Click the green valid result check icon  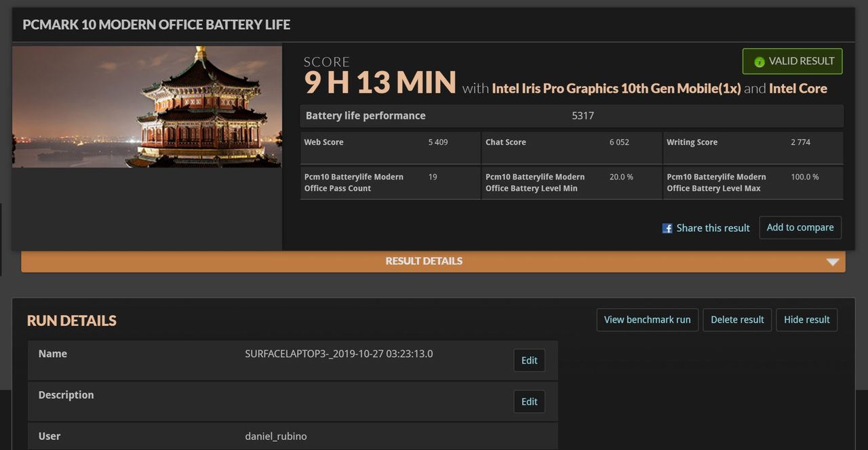tap(759, 62)
